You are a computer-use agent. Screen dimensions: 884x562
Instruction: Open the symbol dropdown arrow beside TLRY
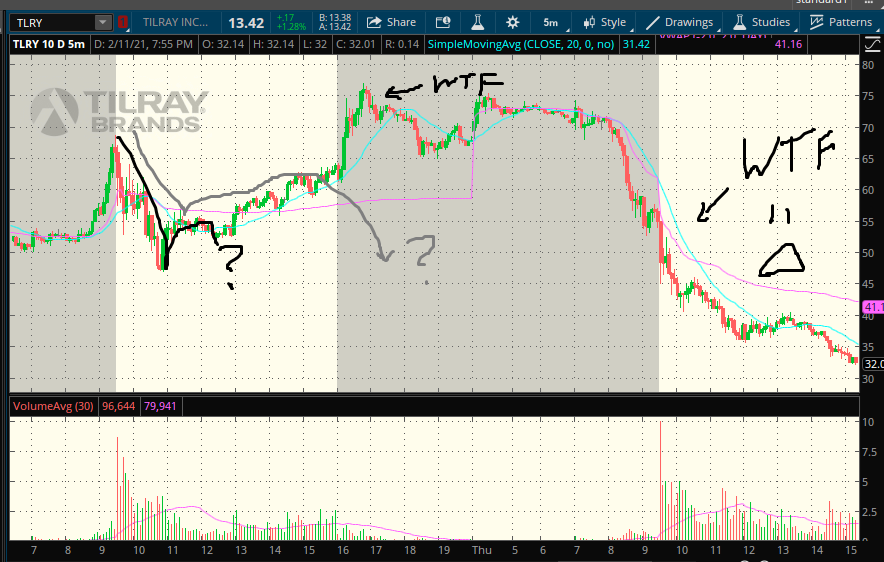(x=103, y=23)
